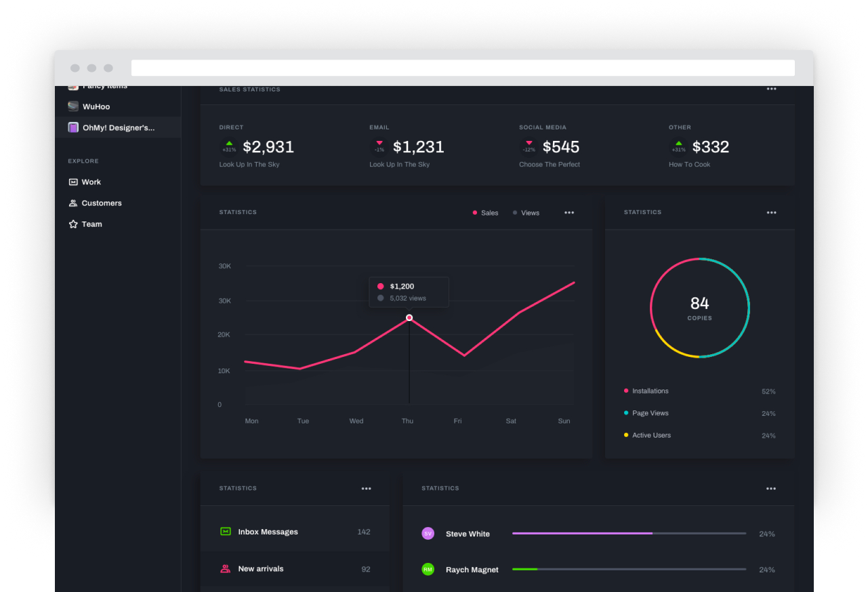Viewport: 868px width, 592px height.
Task: Open the New arrivals row
Action: tap(295, 569)
